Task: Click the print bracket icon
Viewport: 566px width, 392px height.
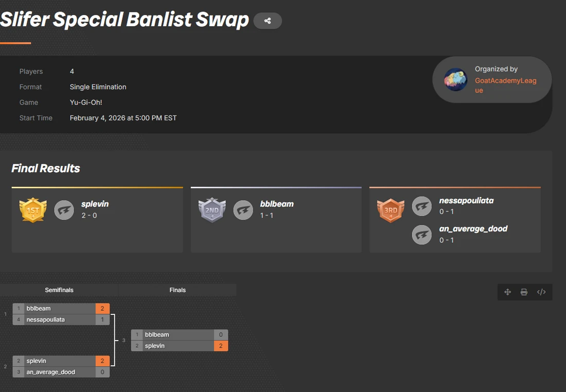Action: pyautogui.click(x=524, y=292)
